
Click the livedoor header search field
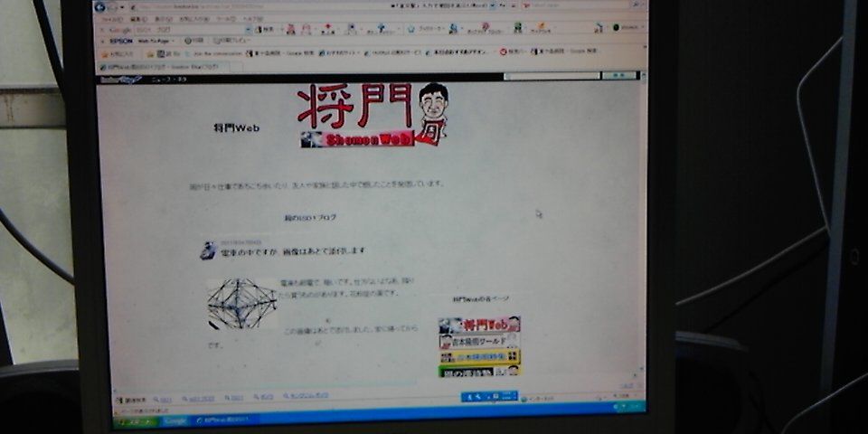(552, 76)
